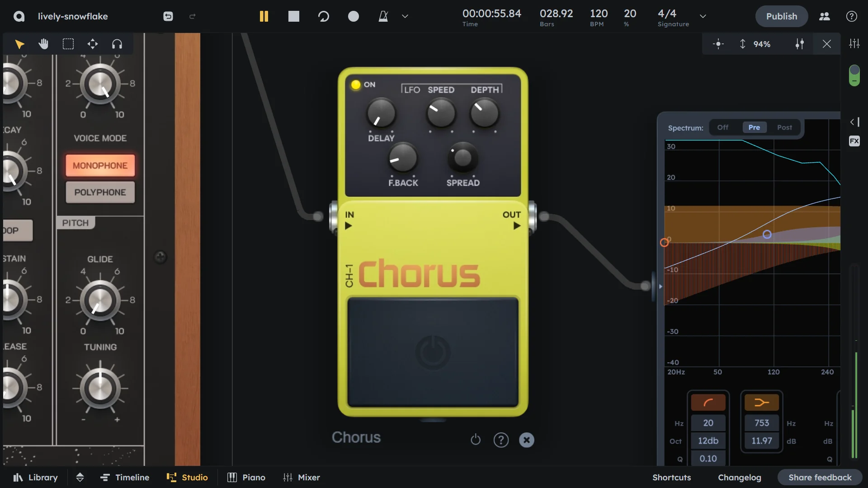Open metronome options dropdown arrow

coord(405,16)
